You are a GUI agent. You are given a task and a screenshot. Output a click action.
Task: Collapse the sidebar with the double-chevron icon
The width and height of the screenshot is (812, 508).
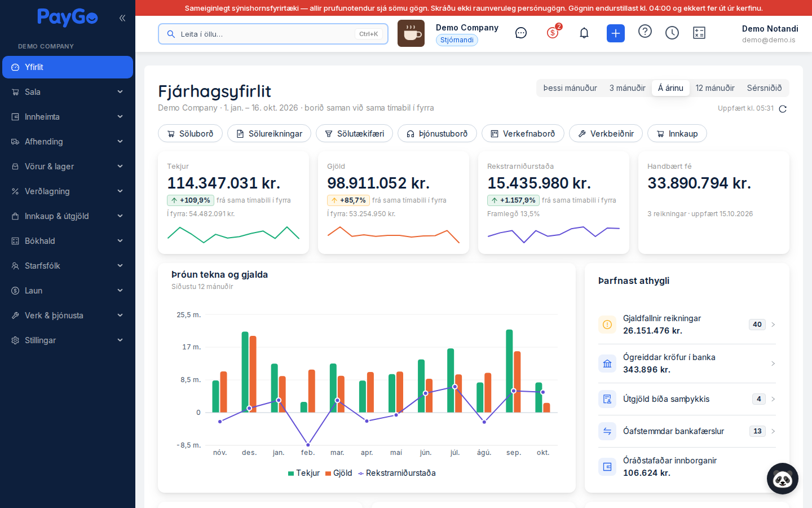122,18
